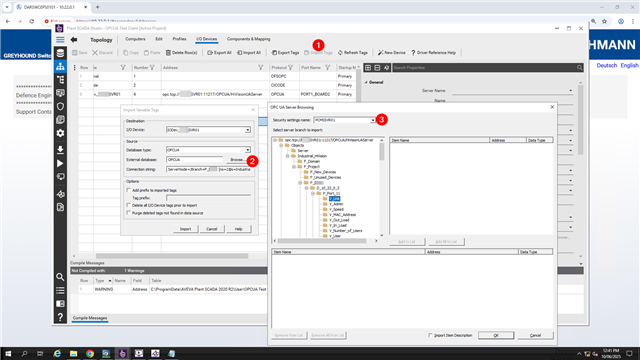Viewport: 640px width, 360px height.
Task: Select V_Admin in the server tree
Action: click(336, 204)
